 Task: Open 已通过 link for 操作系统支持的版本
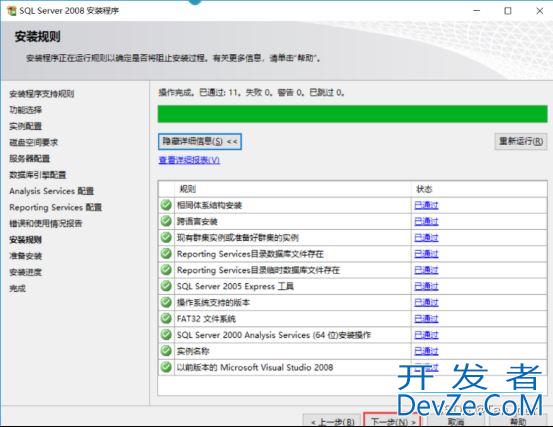coord(426,303)
